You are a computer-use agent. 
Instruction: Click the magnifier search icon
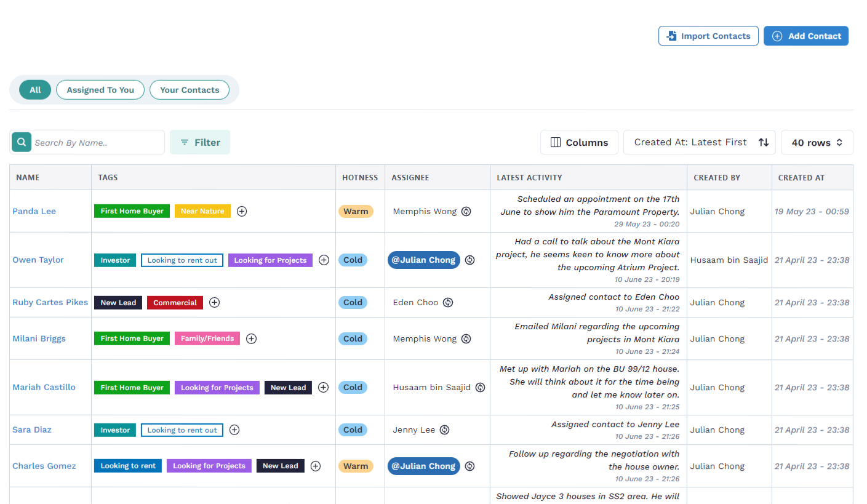tap(22, 142)
